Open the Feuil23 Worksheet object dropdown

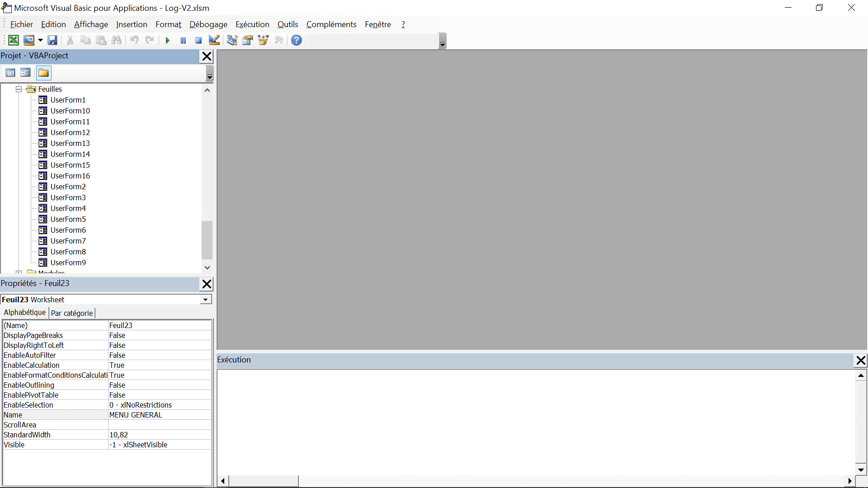pyautogui.click(x=206, y=300)
